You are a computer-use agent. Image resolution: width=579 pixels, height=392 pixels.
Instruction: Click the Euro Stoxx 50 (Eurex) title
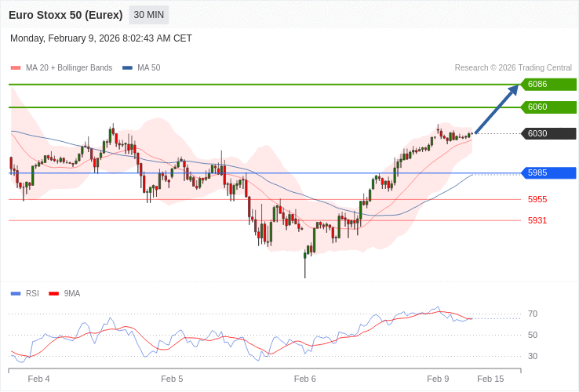pyautogui.click(x=66, y=15)
